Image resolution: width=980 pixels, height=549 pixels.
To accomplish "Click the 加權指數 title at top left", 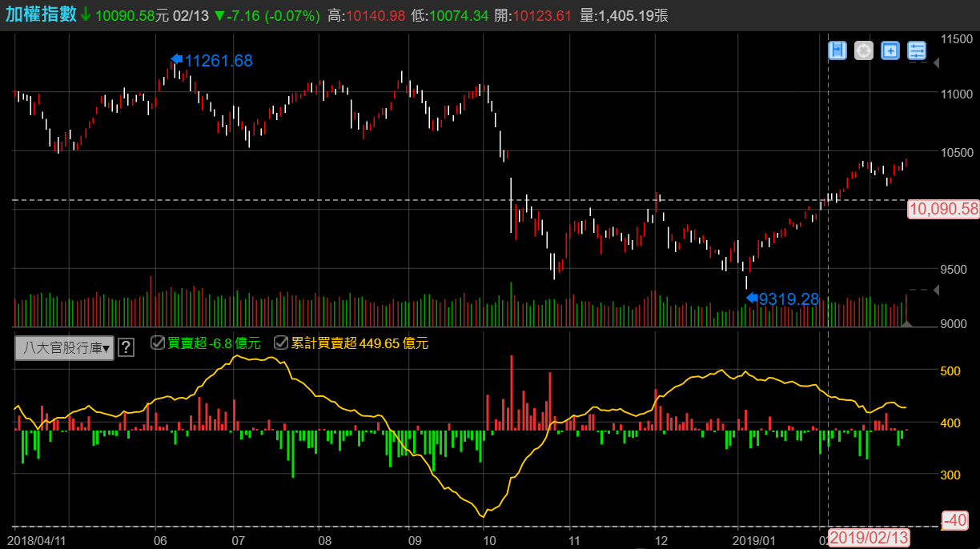I will click(x=42, y=14).
